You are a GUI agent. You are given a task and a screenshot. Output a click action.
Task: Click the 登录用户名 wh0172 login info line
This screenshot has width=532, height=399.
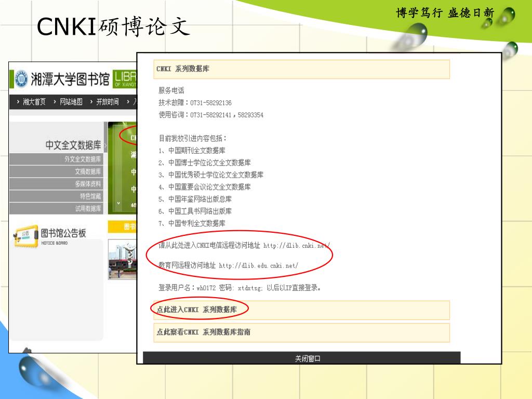pyautogui.click(x=240, y=288)
